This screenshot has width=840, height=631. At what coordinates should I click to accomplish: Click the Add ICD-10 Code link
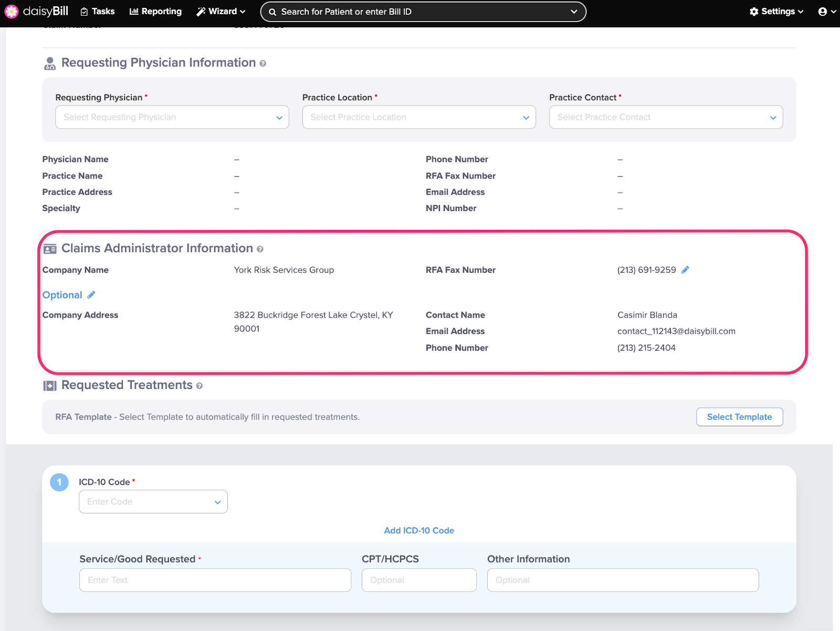tap(419, 531)
